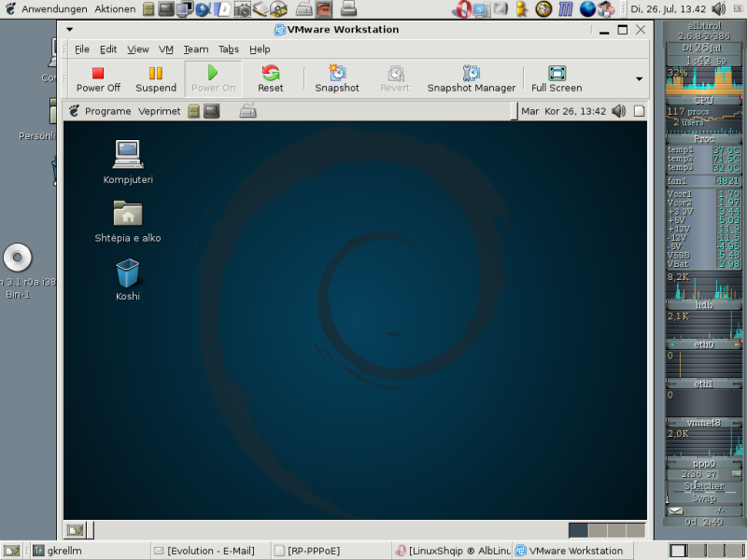This screenshot has height=560, width=747.
Task: Launch VMware computer icon in host panel
Action: click(x=482, y=9)
